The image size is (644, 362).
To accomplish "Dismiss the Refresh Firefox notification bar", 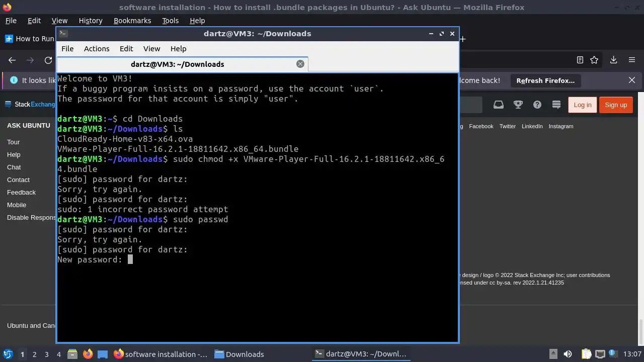I will (x=632, y=80).
